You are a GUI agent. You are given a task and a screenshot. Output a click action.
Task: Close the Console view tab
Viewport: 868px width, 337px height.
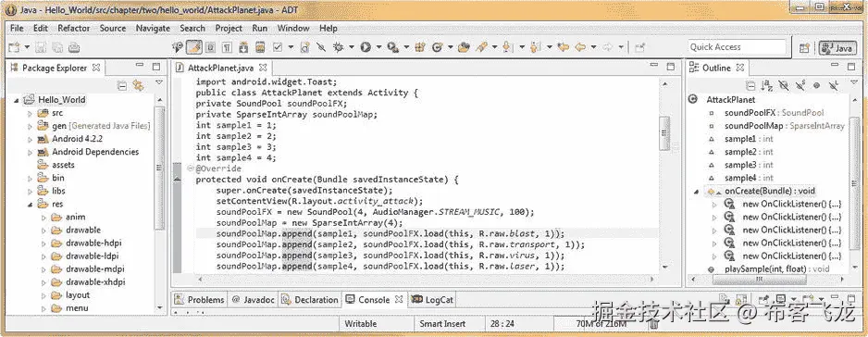(x=399, y=300)
